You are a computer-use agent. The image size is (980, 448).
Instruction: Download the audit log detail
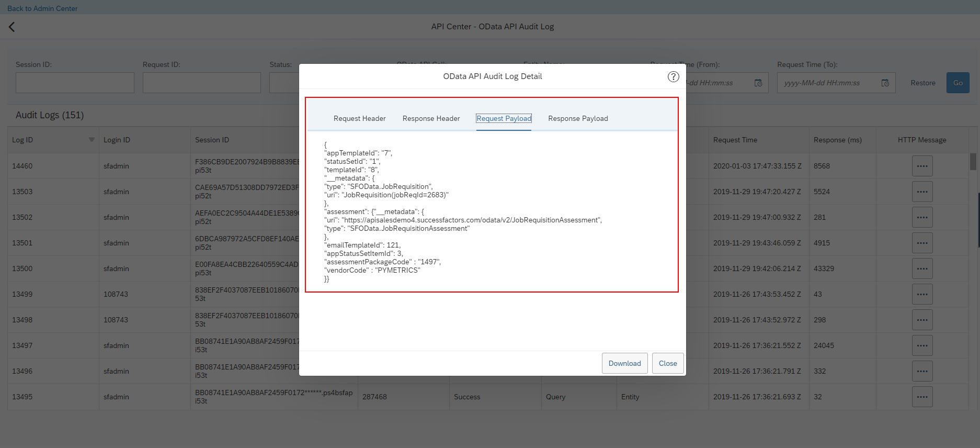click(x=624, y=363)
